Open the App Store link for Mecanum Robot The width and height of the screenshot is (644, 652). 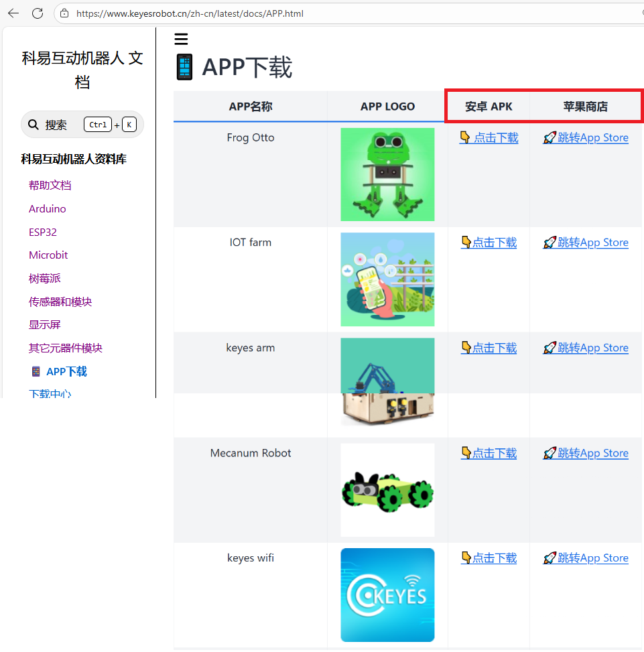pyautogui.click(x=586, y=453)
